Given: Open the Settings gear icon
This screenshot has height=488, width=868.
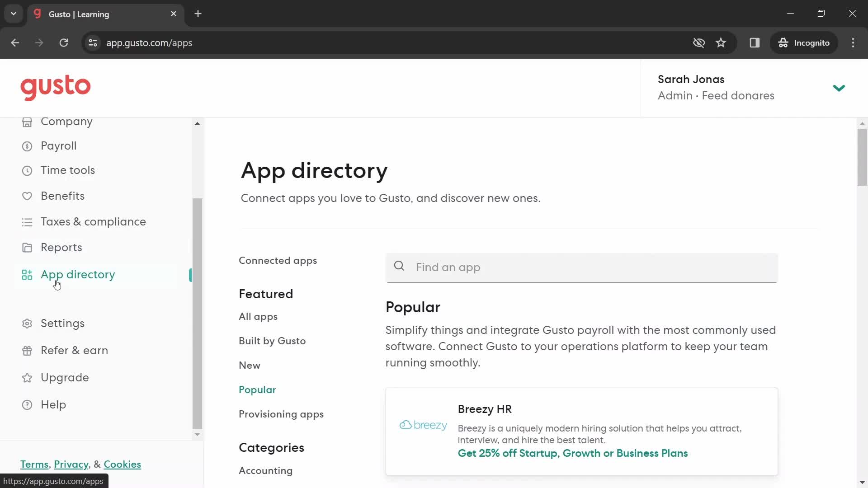Looking at the screenshot, I should (27, 324).
